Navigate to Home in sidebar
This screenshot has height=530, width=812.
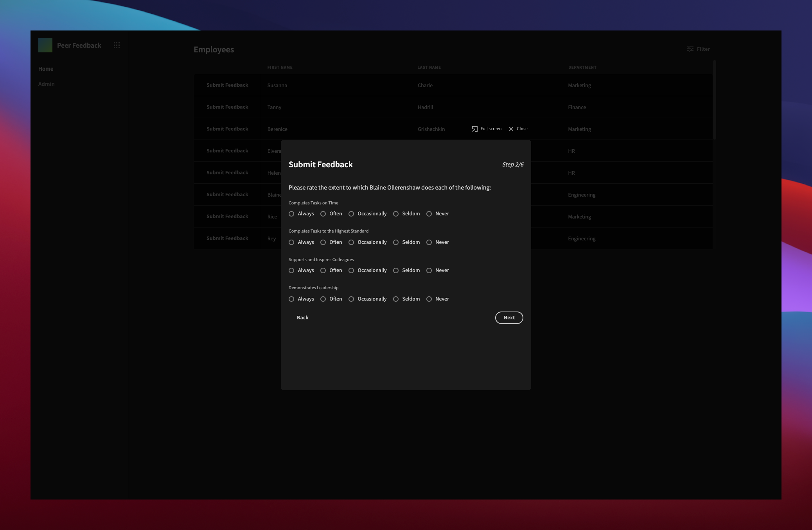46,68
